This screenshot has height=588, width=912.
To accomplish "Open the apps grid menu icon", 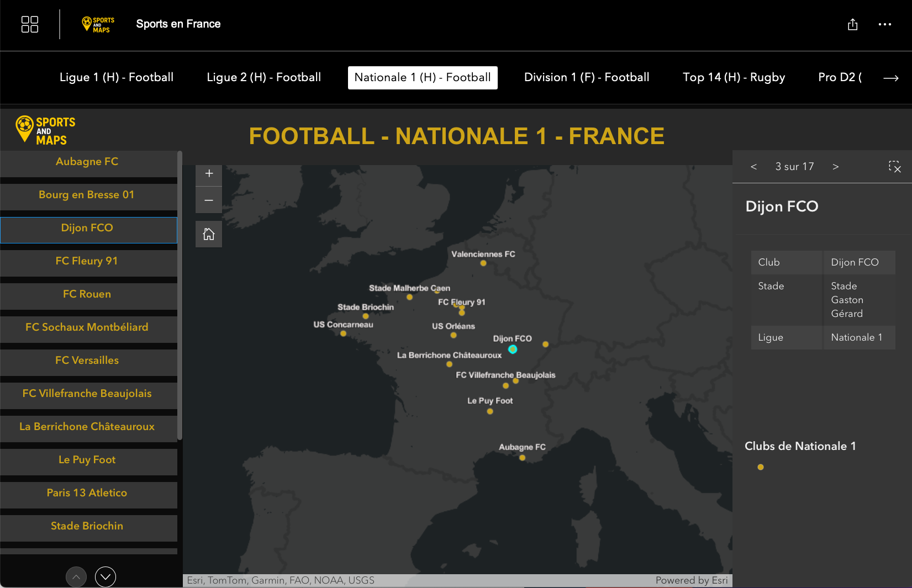I will point(30,24).
